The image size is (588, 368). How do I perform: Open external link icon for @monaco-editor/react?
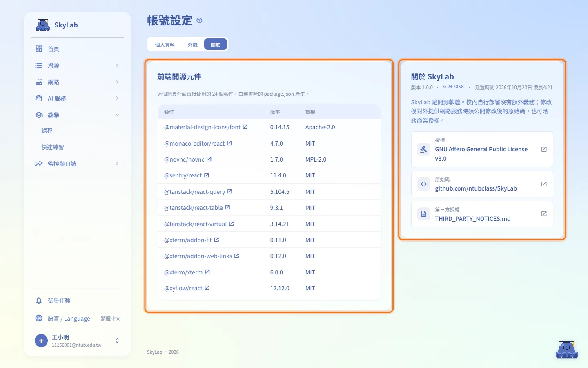click(229, 143)
